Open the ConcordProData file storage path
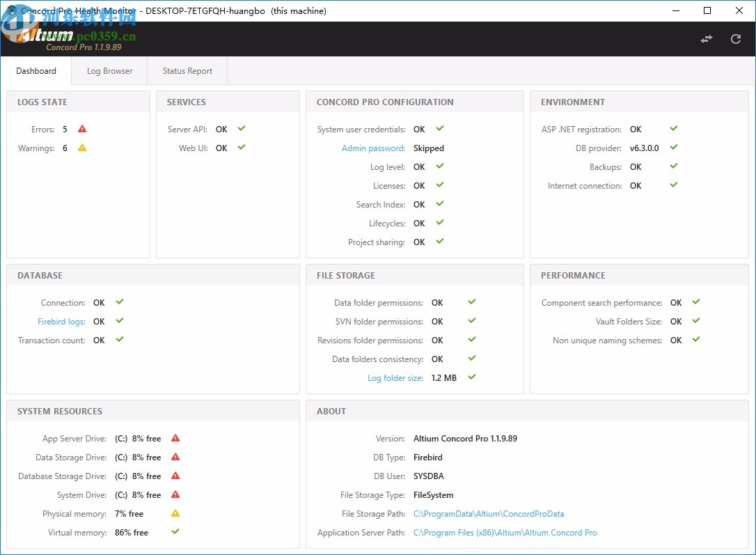Screen dimensions: 756x555 [489, 514]
